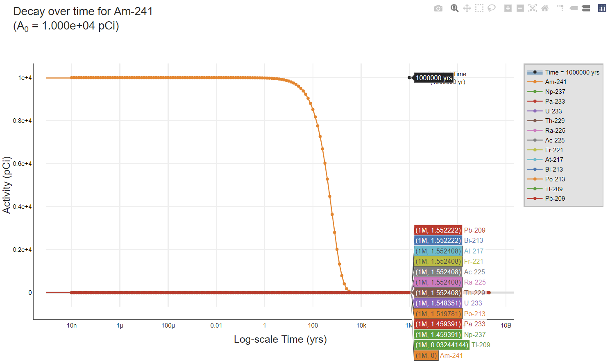This screenshot has height=364, width=610.
Task: Autoscale the plot axes
Action: click(533, 8)
